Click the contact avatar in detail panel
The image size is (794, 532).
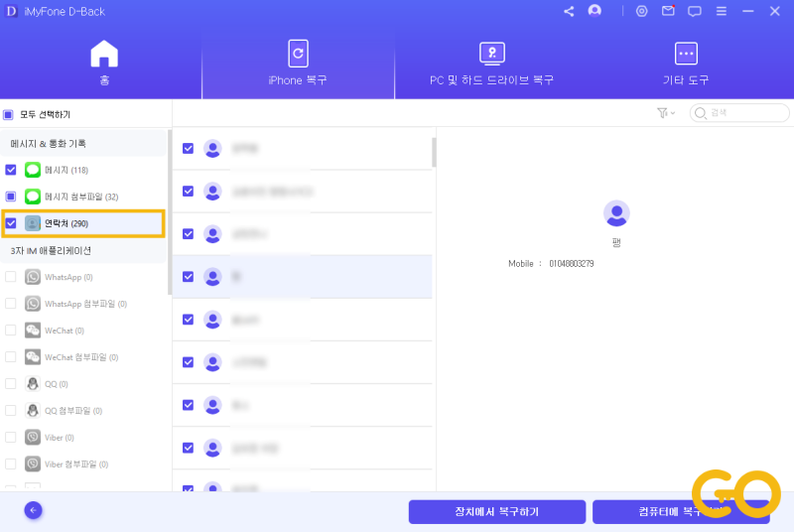616,213
